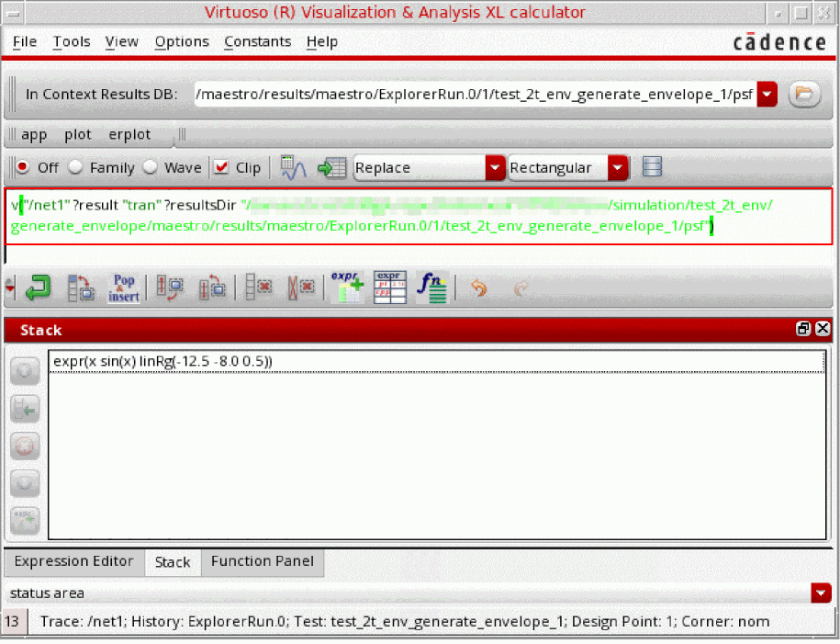Click the cadence logo
This screenshot has height=644, width=840.
click(x=779, y=41)
